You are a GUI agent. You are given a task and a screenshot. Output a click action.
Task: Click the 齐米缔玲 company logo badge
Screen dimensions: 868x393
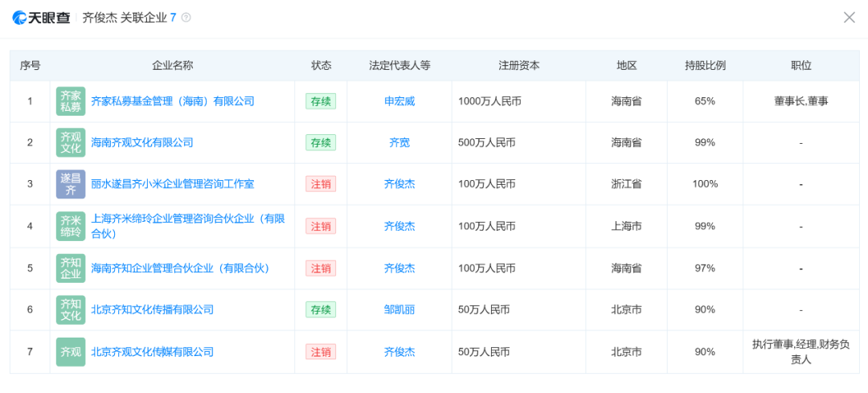[x=70, y=227]
